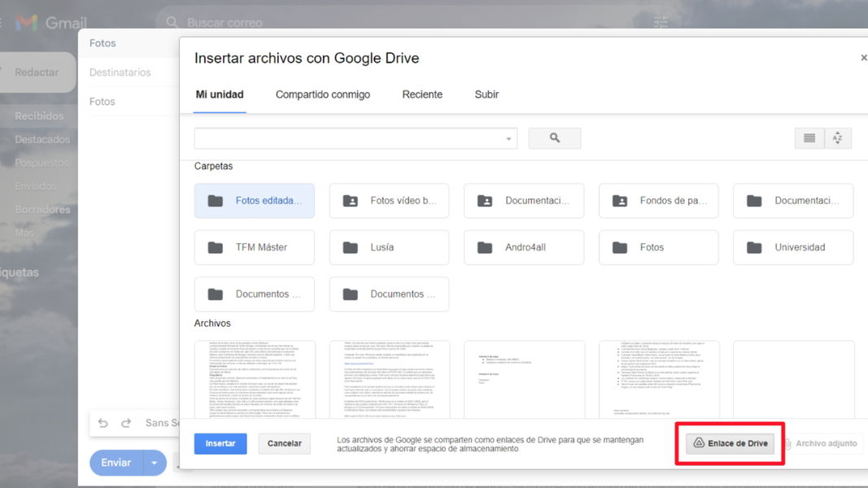868x488 pixels.
Task: Click the Enviar button in compose window
Action: (116, 463)
